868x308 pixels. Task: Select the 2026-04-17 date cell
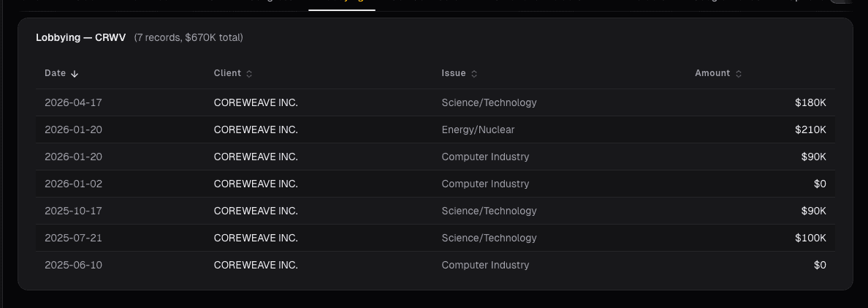click(x=73, y=103)
